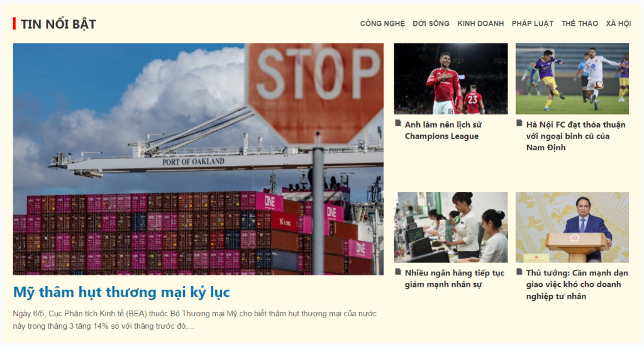Select the PHÁP LUẬT category
This screenshot has height=349, width=644.
pos(532,23)
